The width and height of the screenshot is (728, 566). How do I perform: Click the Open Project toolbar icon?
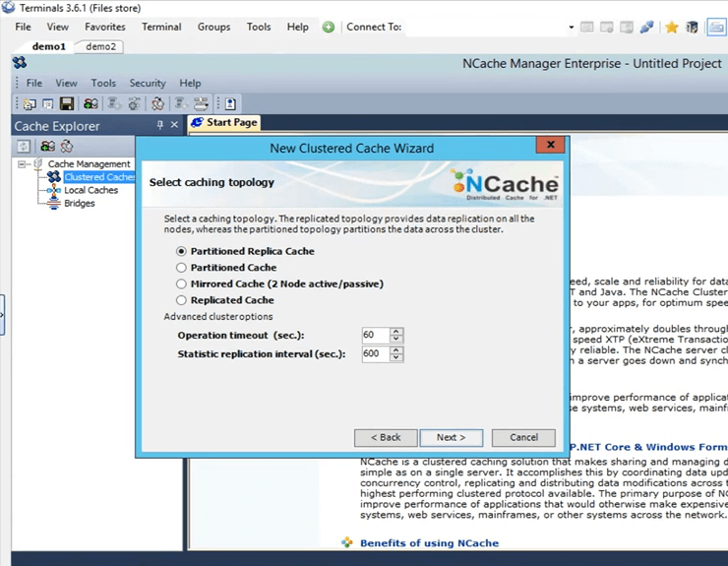48,103
